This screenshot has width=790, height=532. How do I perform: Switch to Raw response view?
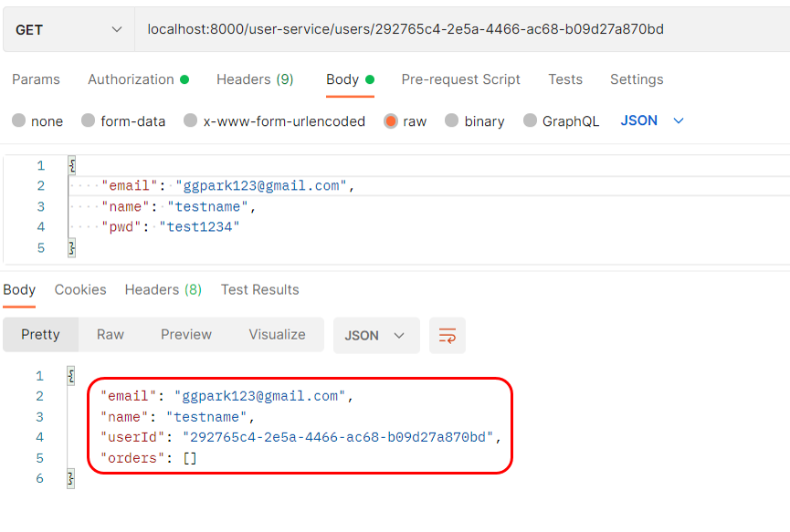pyautogui.click(x=111, y=335)
